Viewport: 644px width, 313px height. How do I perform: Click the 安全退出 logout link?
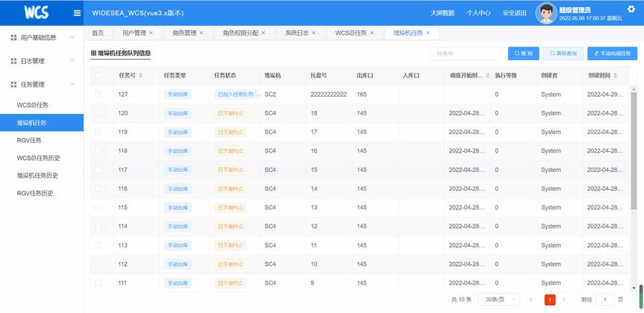[514, 13]
